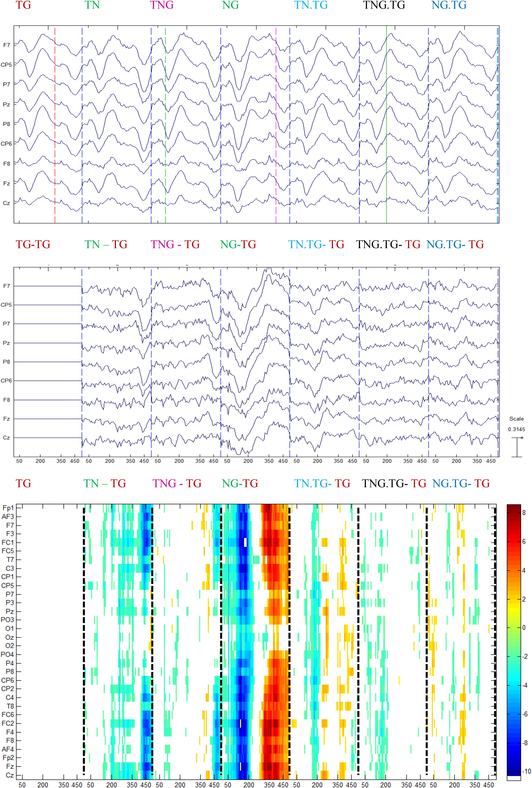Select the O1 channel label
This screenshot has width=532, height=788.
tap(10, 629)
